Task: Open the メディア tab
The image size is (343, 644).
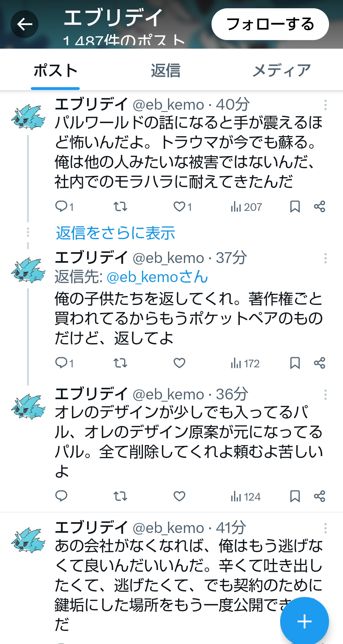Action: coord(281,71)
